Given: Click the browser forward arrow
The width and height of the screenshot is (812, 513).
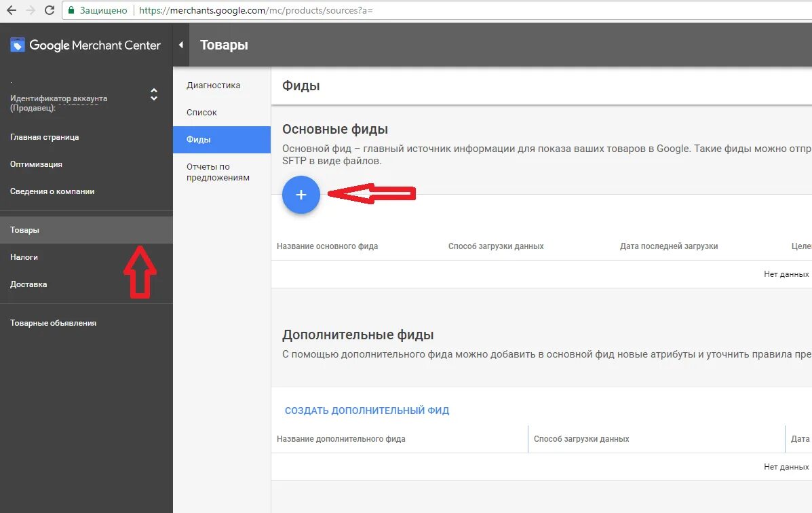Looking at the screenshot, I should pos(31,10).
